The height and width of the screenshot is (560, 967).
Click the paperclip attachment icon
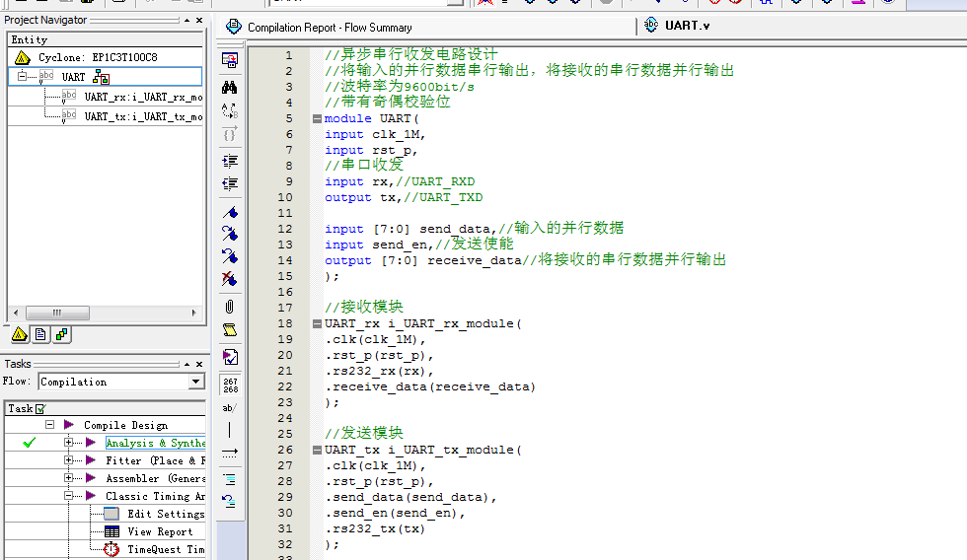click(230, 306)
